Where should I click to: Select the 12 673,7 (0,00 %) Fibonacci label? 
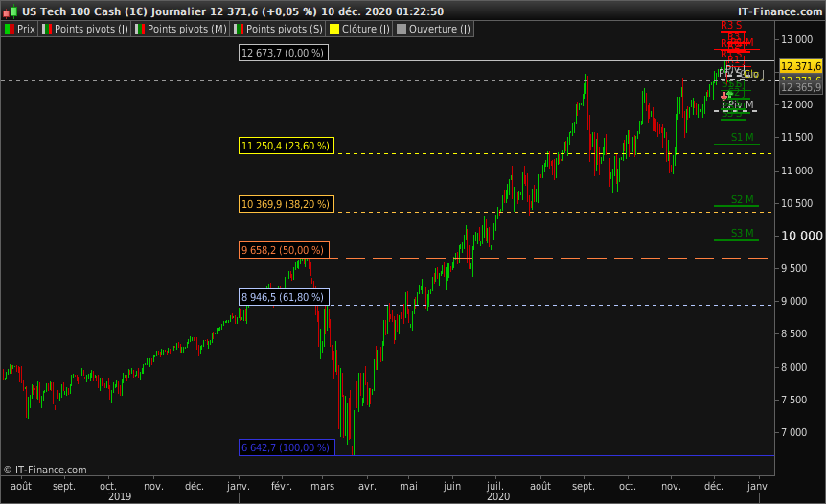[284, 53]
